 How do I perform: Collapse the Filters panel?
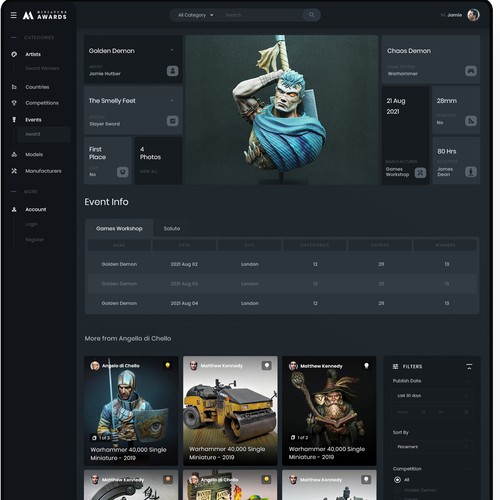[469, 367]
